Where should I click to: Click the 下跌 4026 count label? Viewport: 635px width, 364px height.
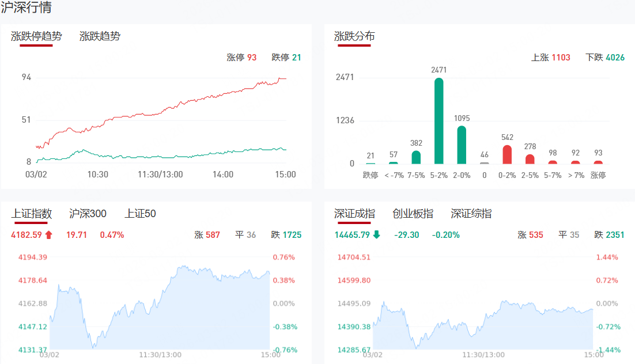[x=604, y=58]
